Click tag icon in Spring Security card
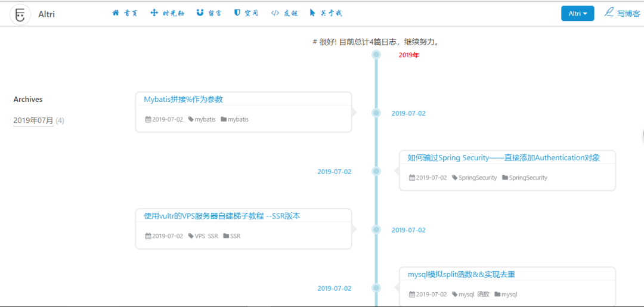 [x=454, y=178]
